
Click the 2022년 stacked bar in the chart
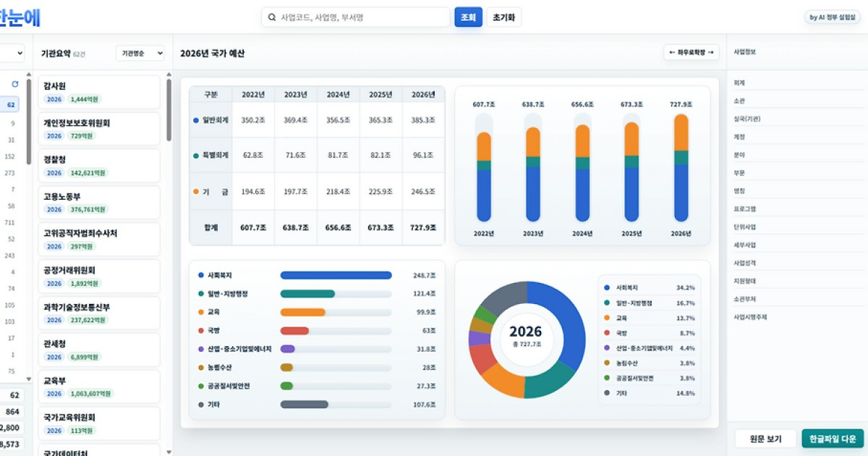pos(484,177)
